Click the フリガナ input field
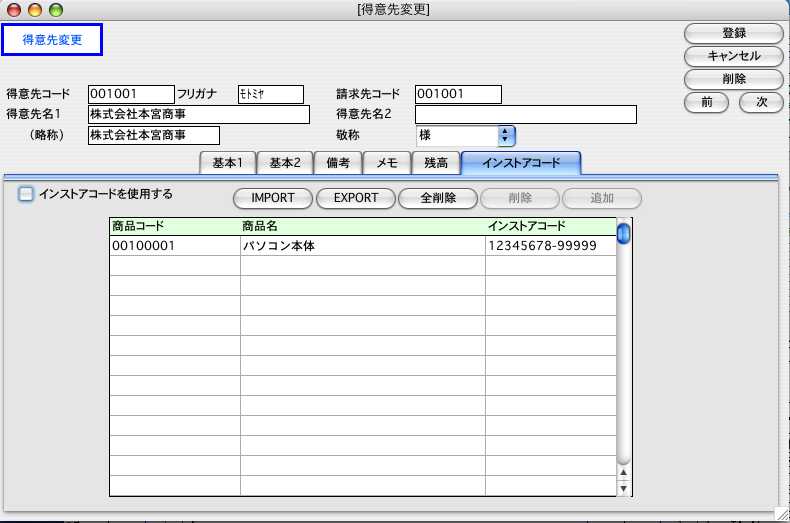Image resolution: width=790 pixels, height=523 pixels. (270, 94)
